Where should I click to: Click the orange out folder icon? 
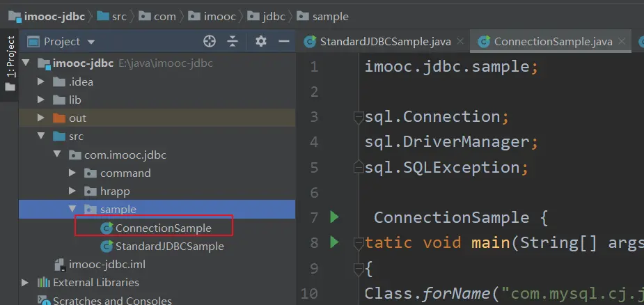[x=59, y=118]
